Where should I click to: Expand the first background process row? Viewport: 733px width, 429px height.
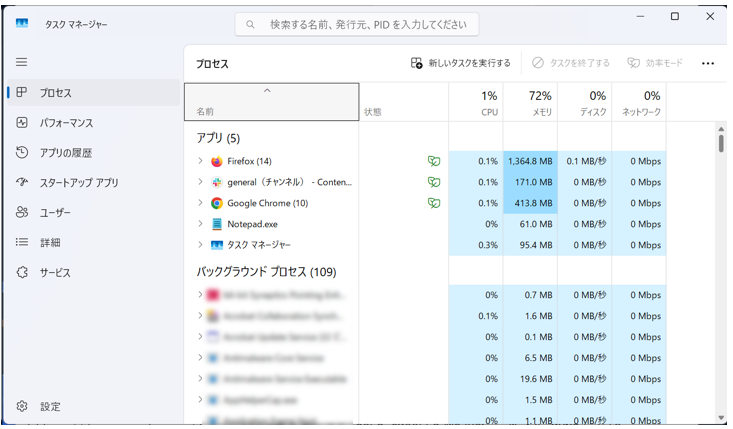pos(200,294)
